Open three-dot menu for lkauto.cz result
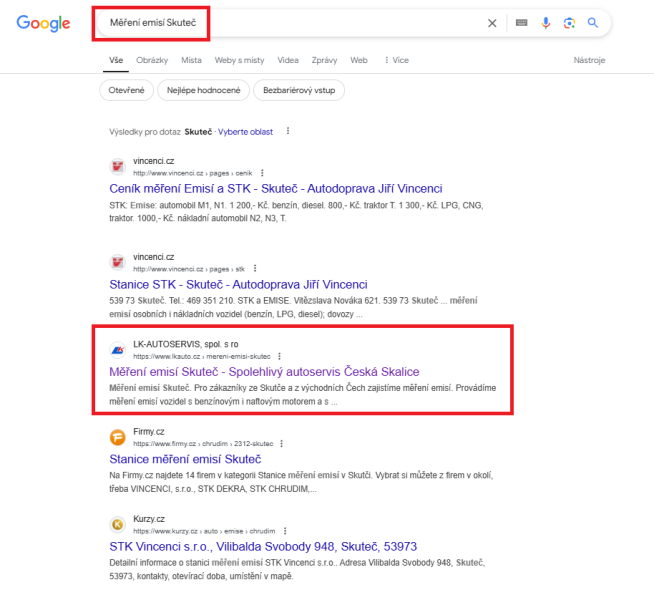This screenshot has width=654, height=600. [279, 356]
